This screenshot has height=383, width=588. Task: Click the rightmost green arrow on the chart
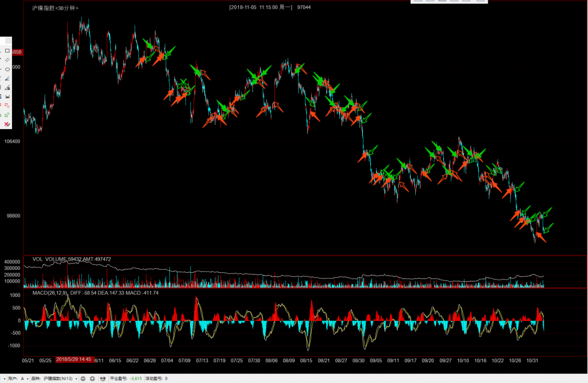tap(550, 227)
